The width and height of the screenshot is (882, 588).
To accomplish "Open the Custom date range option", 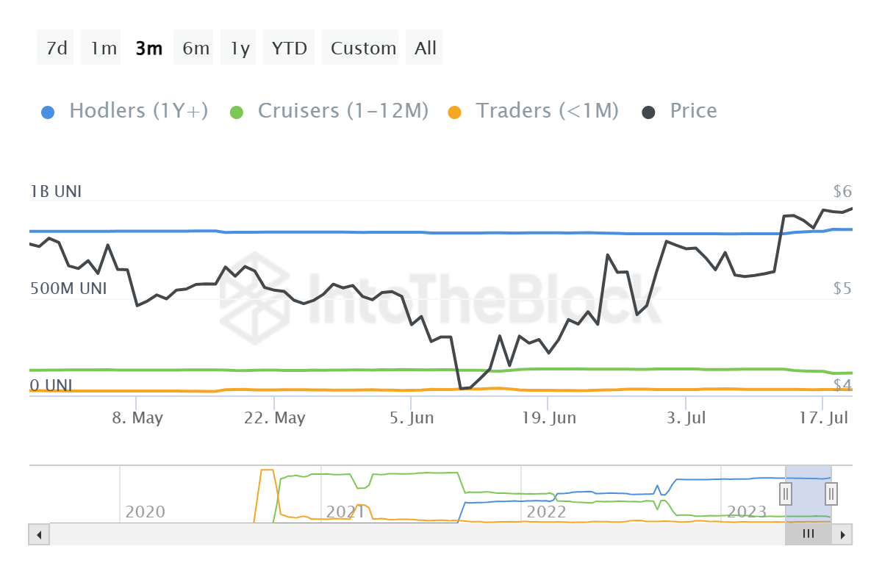I will click(362, 49).
